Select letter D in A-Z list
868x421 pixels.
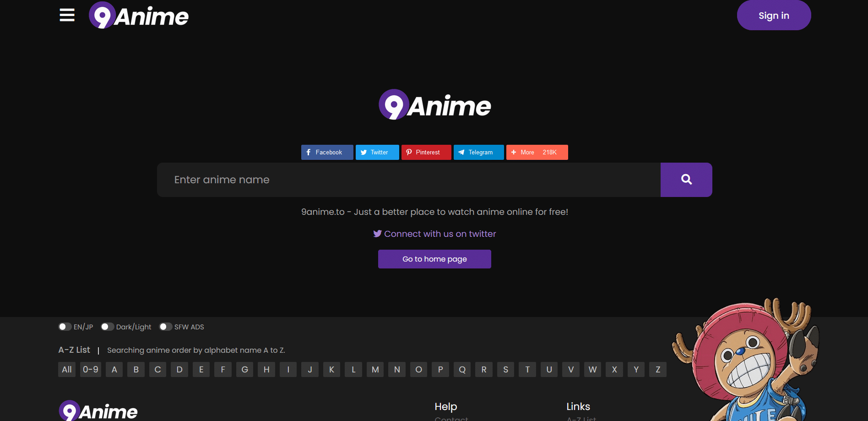pyautogui.click(x=179, y=369)
